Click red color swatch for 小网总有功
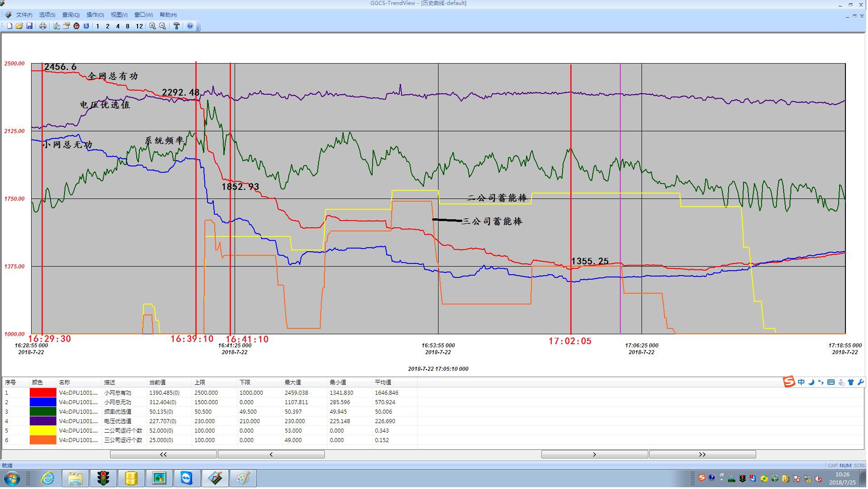The width and height of the screenshot is (868, 489). [43, 393]
